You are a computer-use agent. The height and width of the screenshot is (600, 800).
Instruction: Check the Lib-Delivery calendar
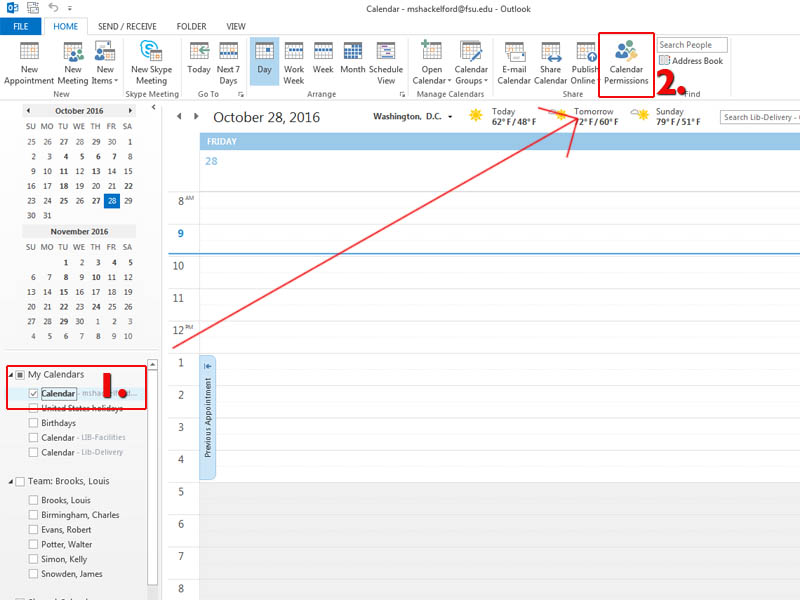pyautogui.click(x=33, y=453)
